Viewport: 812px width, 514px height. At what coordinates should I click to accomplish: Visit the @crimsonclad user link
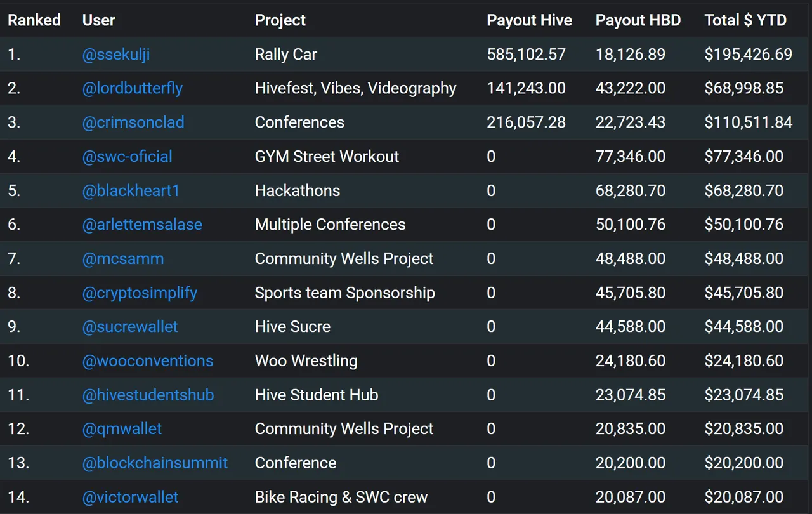coord(133,122)
